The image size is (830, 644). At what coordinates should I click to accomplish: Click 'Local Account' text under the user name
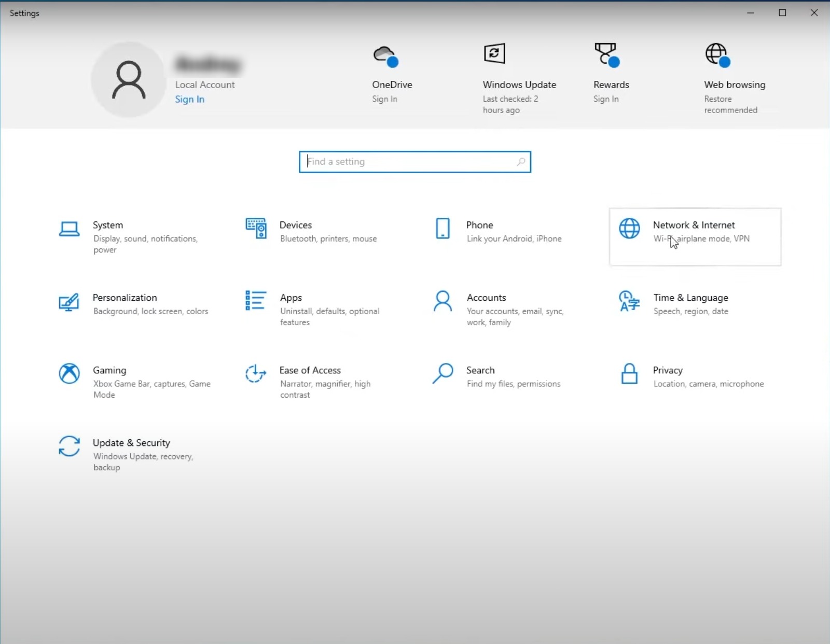point(205,85)
